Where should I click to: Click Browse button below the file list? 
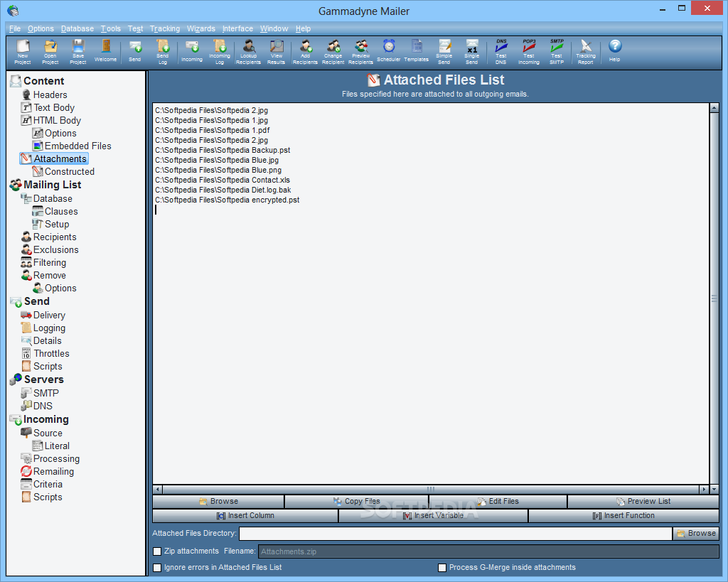(218, 501)
